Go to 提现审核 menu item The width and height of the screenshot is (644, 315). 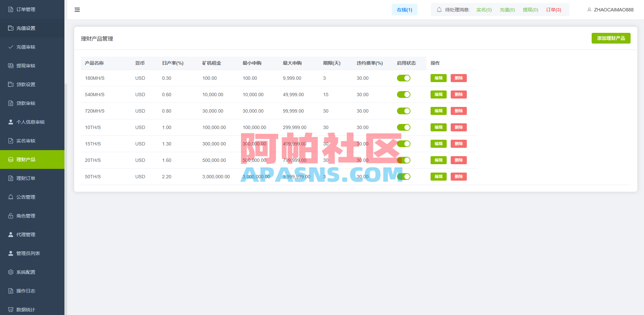[x=32, y=66]
